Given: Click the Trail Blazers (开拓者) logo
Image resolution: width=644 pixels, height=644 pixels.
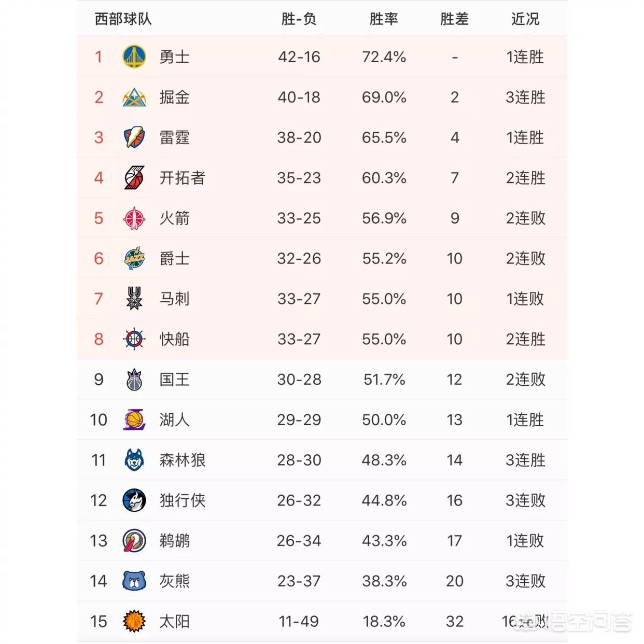Looking at the screenshot, I should point(134,178).
